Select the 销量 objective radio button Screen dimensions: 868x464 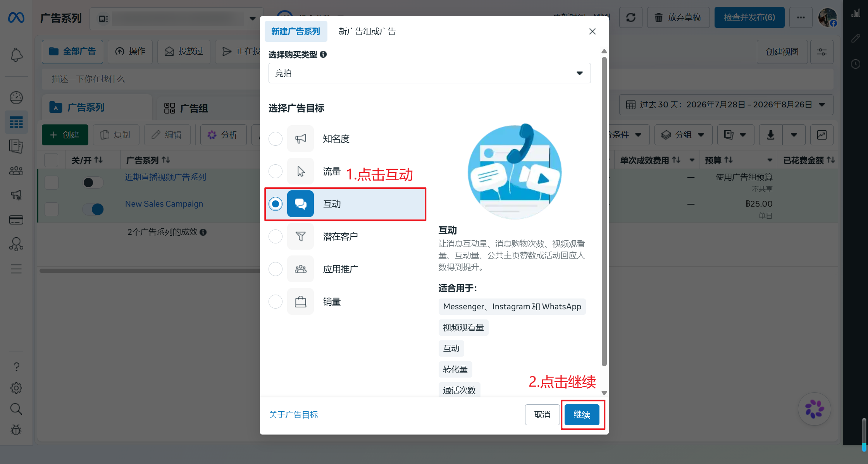click(276, 302)
